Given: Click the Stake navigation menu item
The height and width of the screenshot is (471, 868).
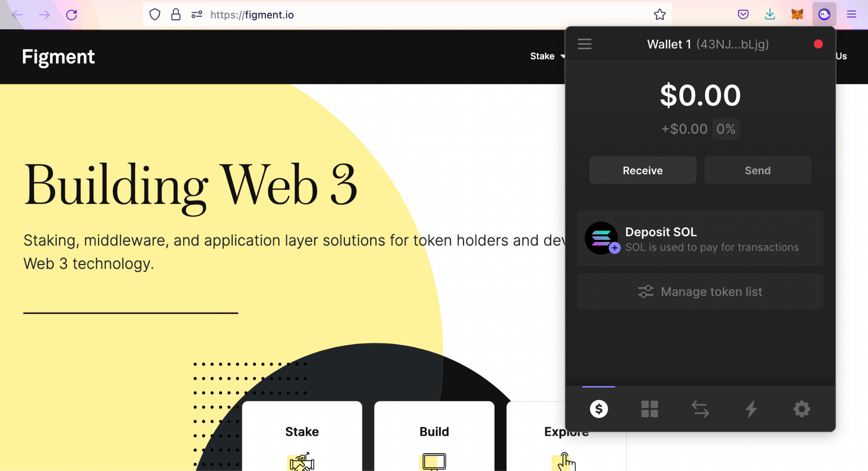Looking at the screenshot, I should pos(542,55).
